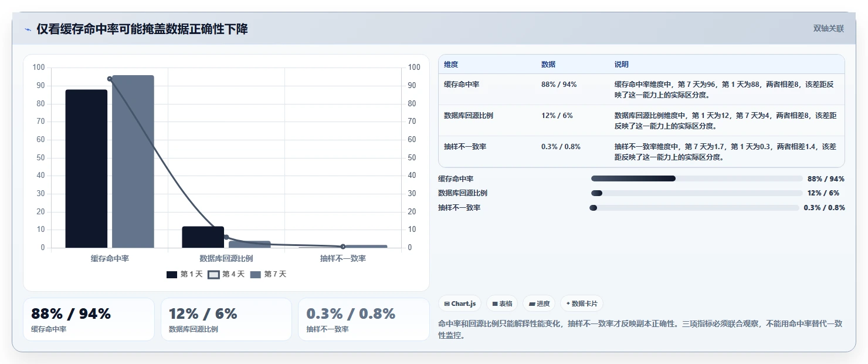The height and width of the screenshot is (364, 868).
Task: Click the 88% / 94% table cell
Action: point(559,85)
